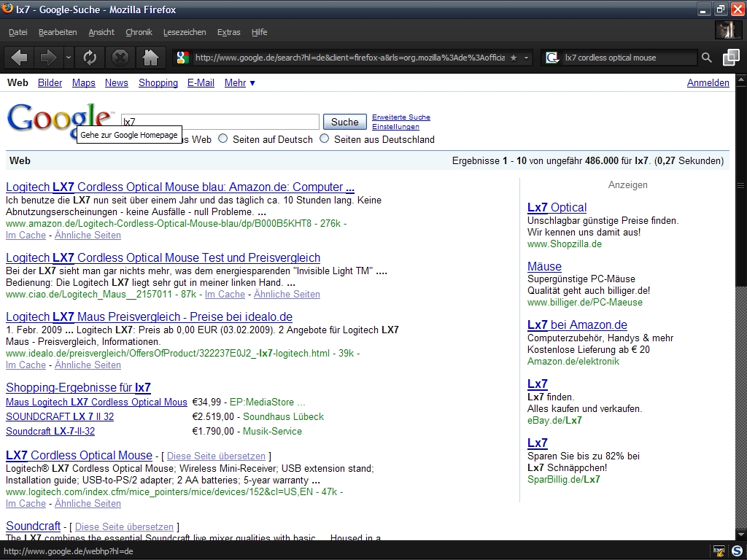Go to the browser Home icon
747x560 pixels.
[x=150, y=58]
